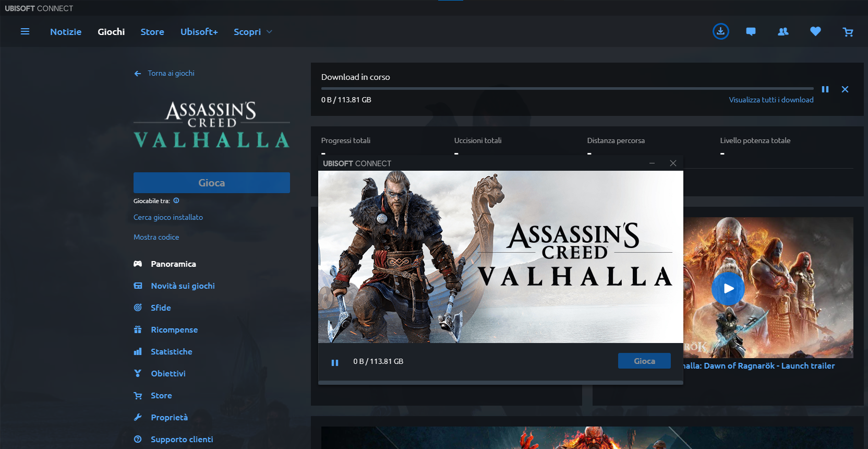Open Supporto clienti in the sidebar
This screenshot has height=449, width=868.
click(182, 440)
